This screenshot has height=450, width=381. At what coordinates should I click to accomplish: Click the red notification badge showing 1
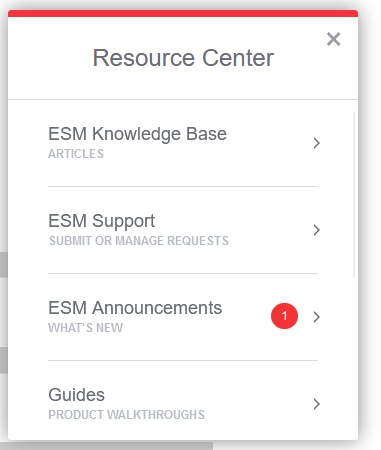coord(284,316)
